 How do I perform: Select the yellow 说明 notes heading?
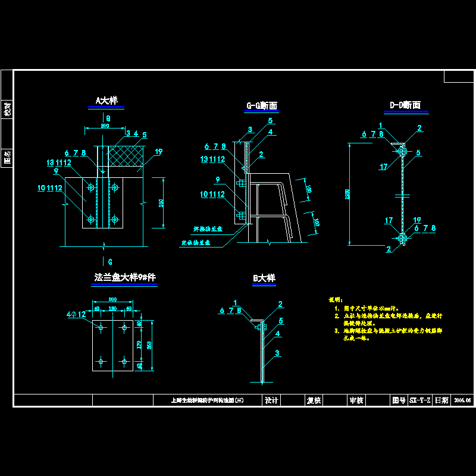pos(336,300)
